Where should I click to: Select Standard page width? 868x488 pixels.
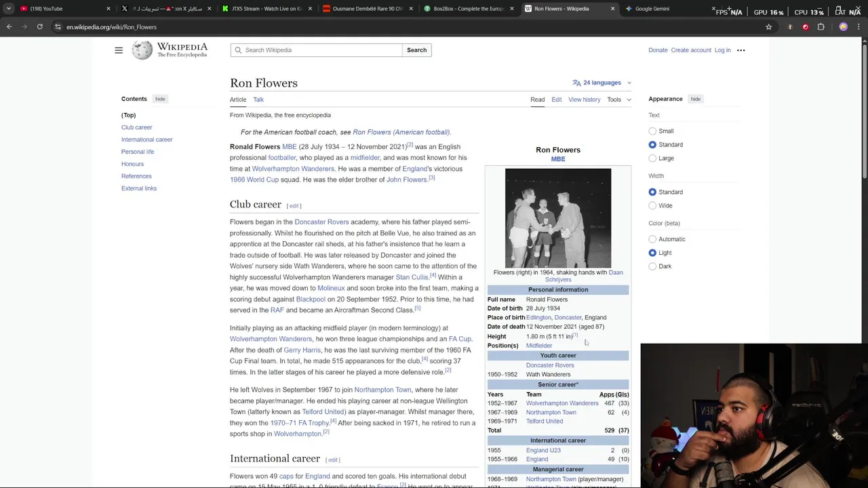[652, 192]
